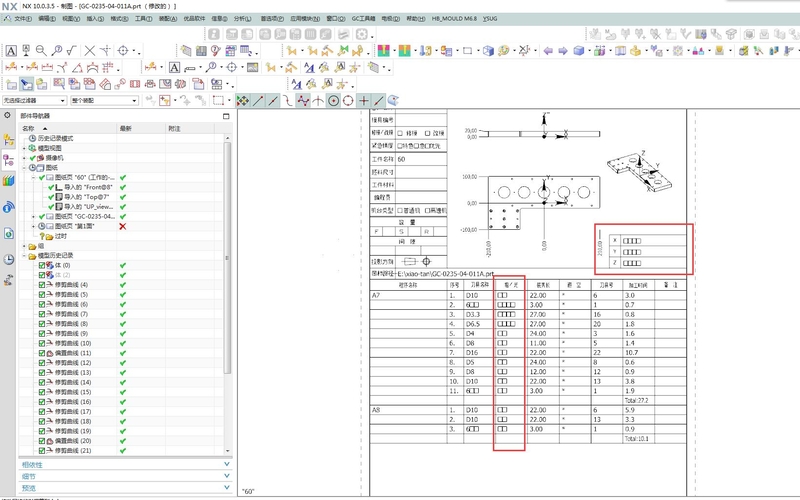The height and width of the screenshot is (500, 800).
Task: Open the 插入(S) menu
Action: pyautogui.click(x=95, y=18)
